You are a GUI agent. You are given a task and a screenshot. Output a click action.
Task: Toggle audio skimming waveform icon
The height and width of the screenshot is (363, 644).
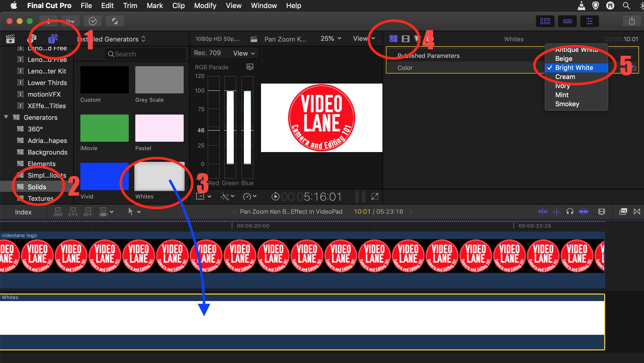click(556, 212)
